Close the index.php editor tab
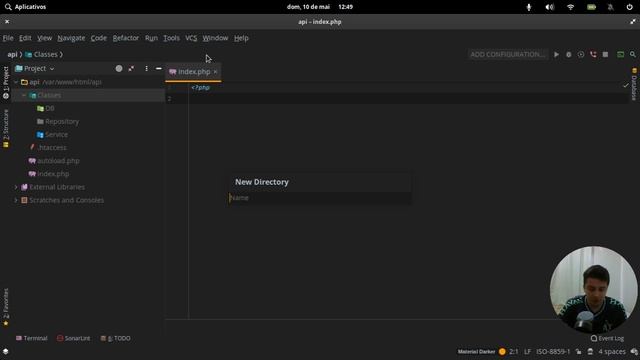This screenshot has width=640, height=360. 215,72
